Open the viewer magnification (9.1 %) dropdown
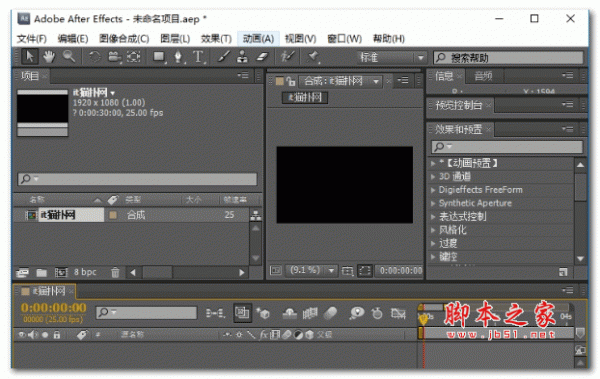 point(312,271)
